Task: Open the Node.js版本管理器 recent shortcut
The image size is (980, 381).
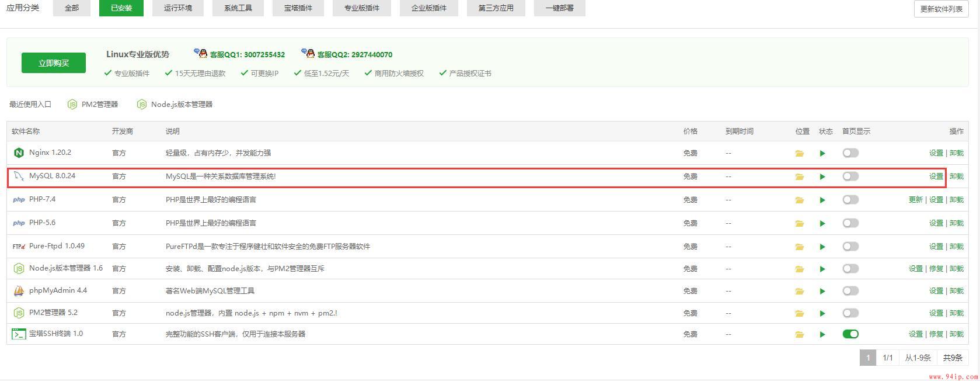Action: [x=175, y=105]
